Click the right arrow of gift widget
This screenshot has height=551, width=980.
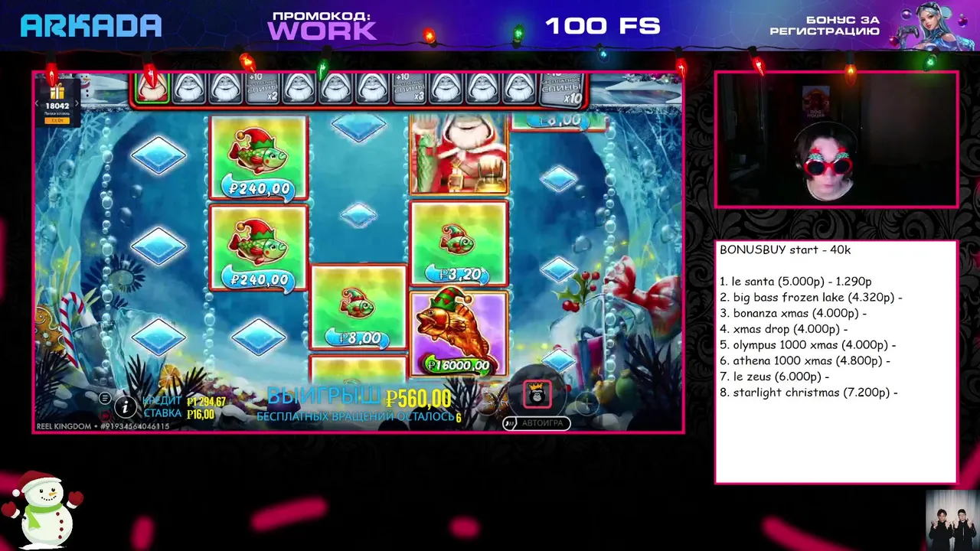[x=79, y=105]
